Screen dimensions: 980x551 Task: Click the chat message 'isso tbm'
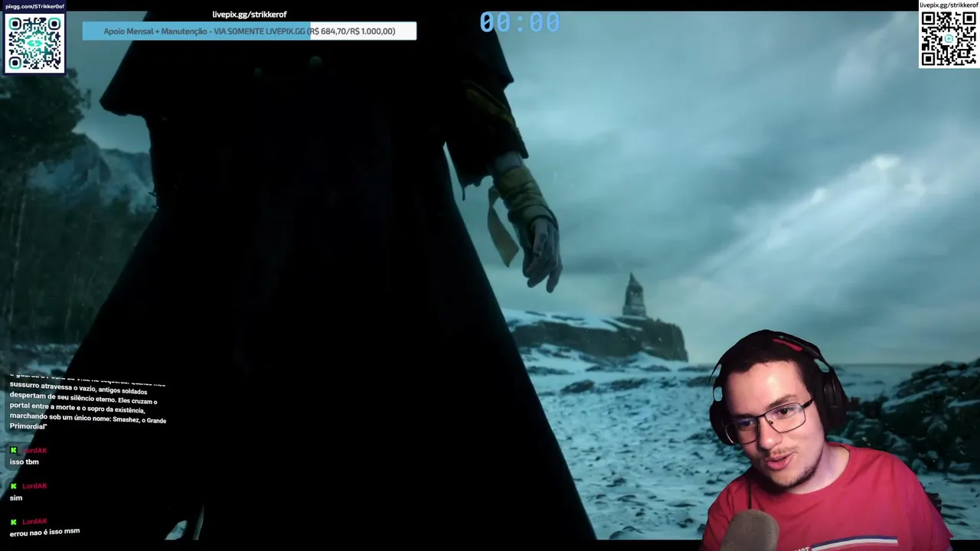point(24,462)
